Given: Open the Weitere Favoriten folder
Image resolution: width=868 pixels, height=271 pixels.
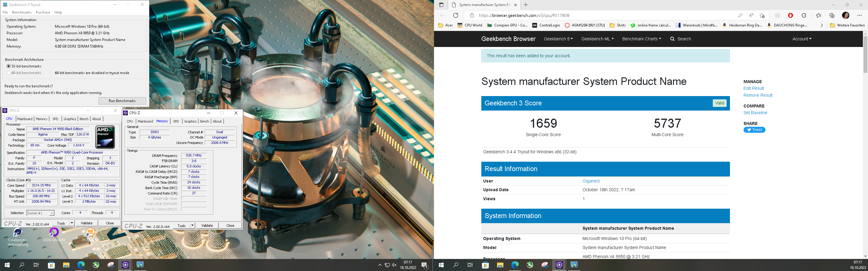Looking at the screenshot, I should [x=847, y=25].
